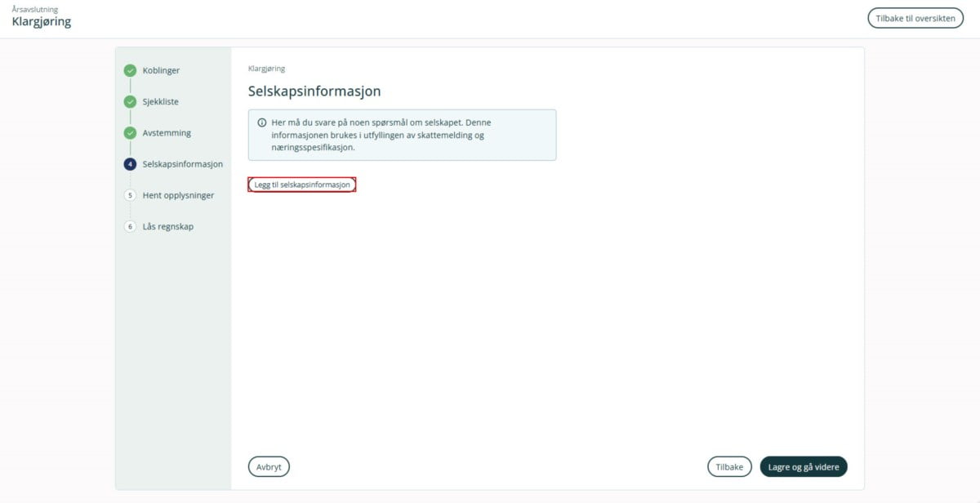Click the Avbryt button
Image resolution: width=980 pixels, height=503 pixels.
(269, 467)
